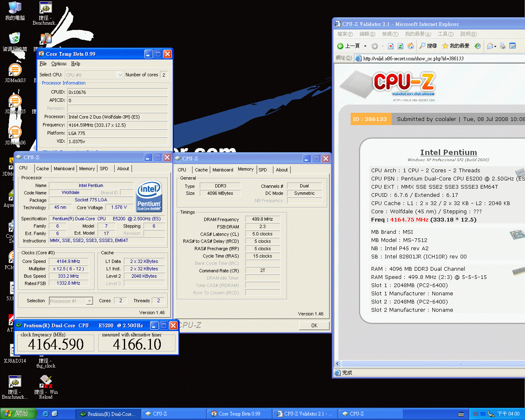Open the Options menu in Core Temp

[59, 64]
